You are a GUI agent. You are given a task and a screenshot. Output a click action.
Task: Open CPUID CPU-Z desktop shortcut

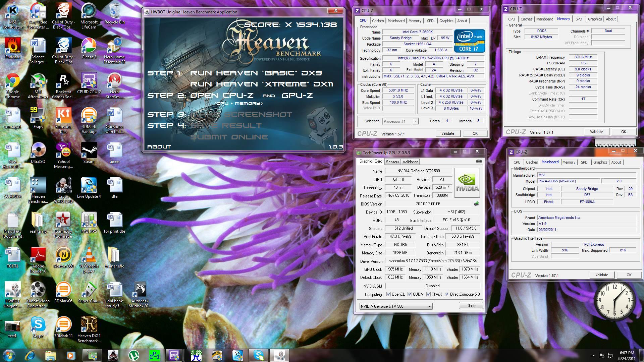(x=89, y=84)
